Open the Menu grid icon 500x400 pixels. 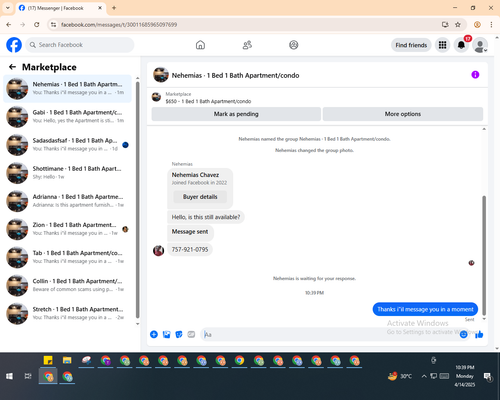click(442, 45)
